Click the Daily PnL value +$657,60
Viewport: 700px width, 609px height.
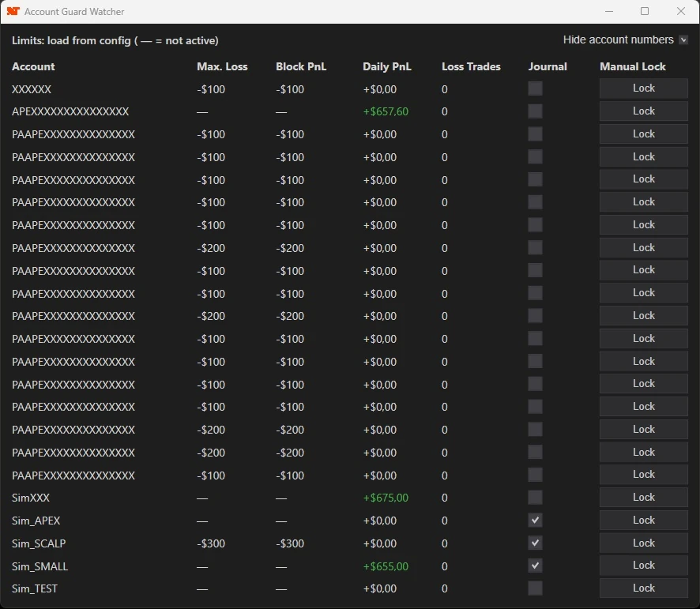(x=386, y=111)
